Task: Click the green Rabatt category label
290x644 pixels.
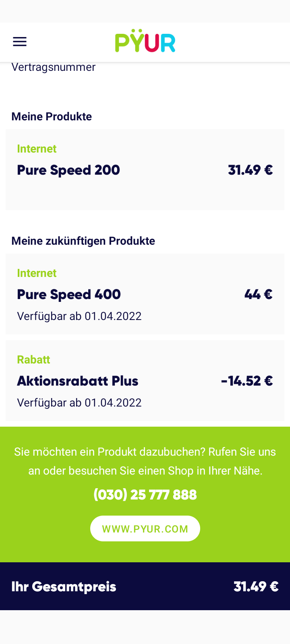Action: [33, 360]
